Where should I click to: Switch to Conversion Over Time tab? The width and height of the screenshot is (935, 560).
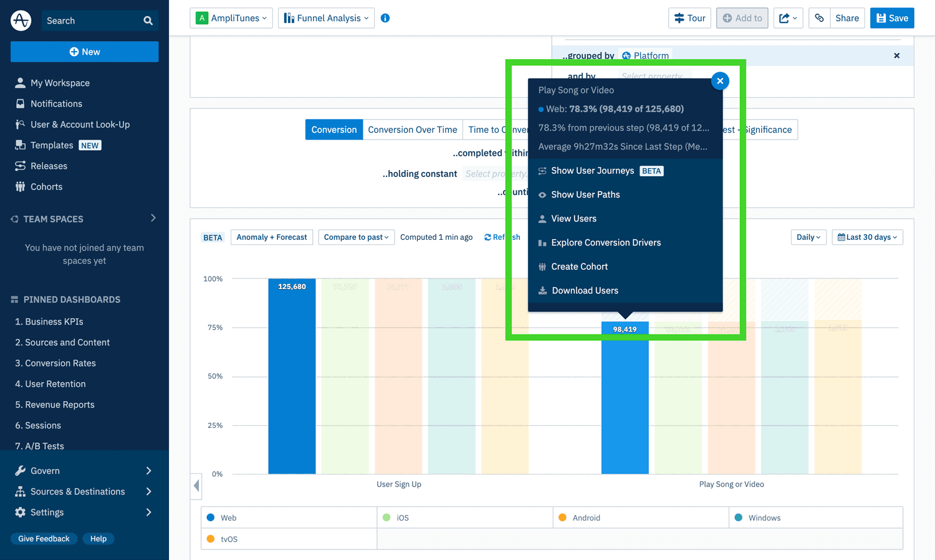[x=412, y=130]
